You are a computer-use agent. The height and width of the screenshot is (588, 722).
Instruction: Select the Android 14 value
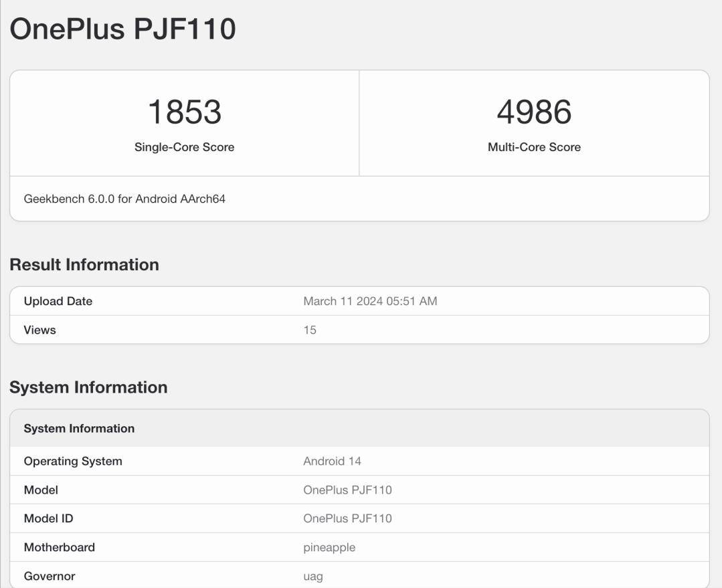(332, 461)
